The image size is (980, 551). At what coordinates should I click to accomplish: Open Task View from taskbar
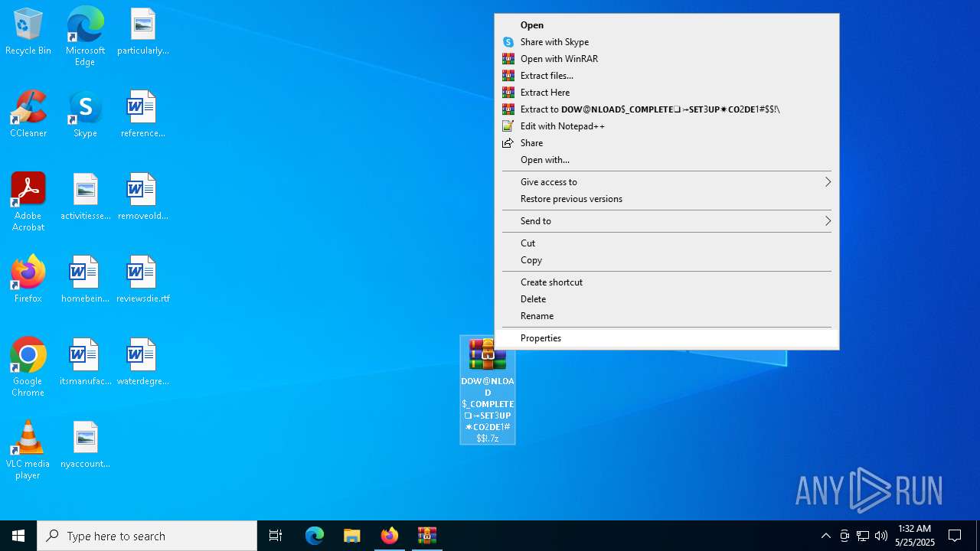(276, 536)
